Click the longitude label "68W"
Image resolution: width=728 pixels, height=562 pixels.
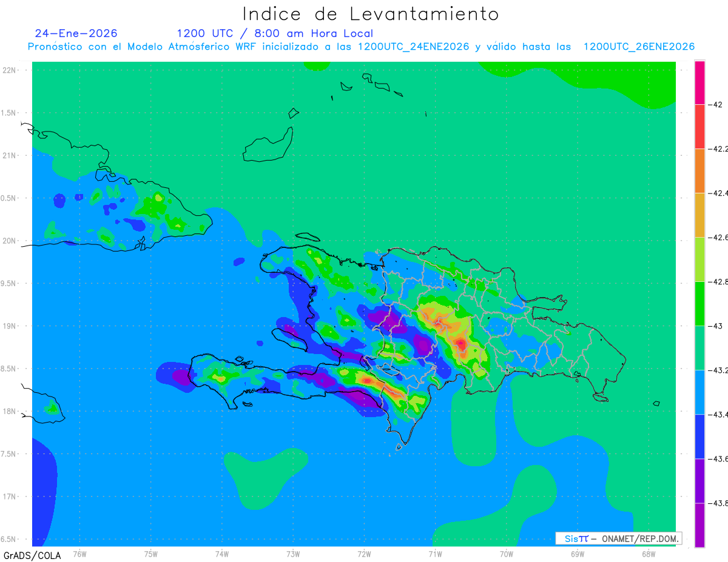pyautogui.click(x=649, y=554)
